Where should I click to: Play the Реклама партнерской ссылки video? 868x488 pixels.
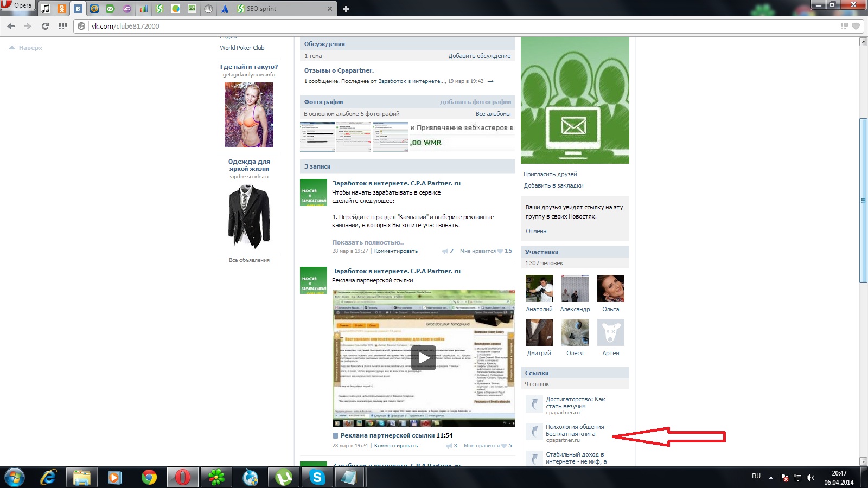point(424,358)
